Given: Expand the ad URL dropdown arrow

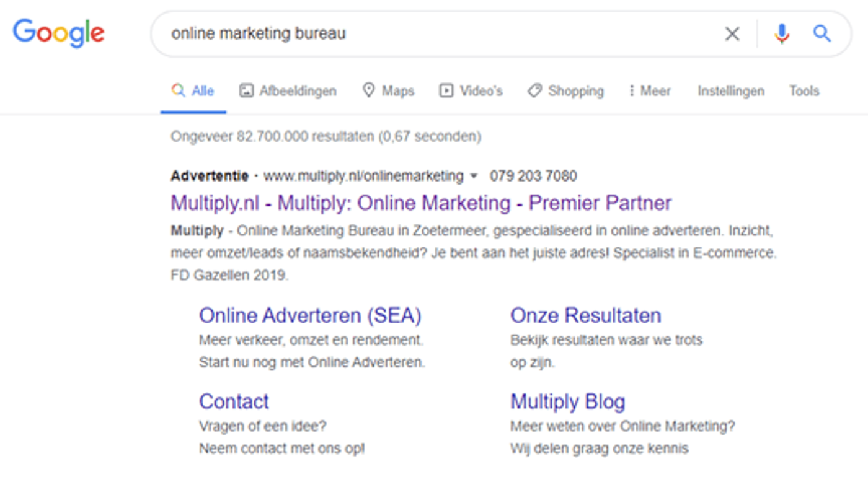Looking at the screenshot, I should click(474, 177).
